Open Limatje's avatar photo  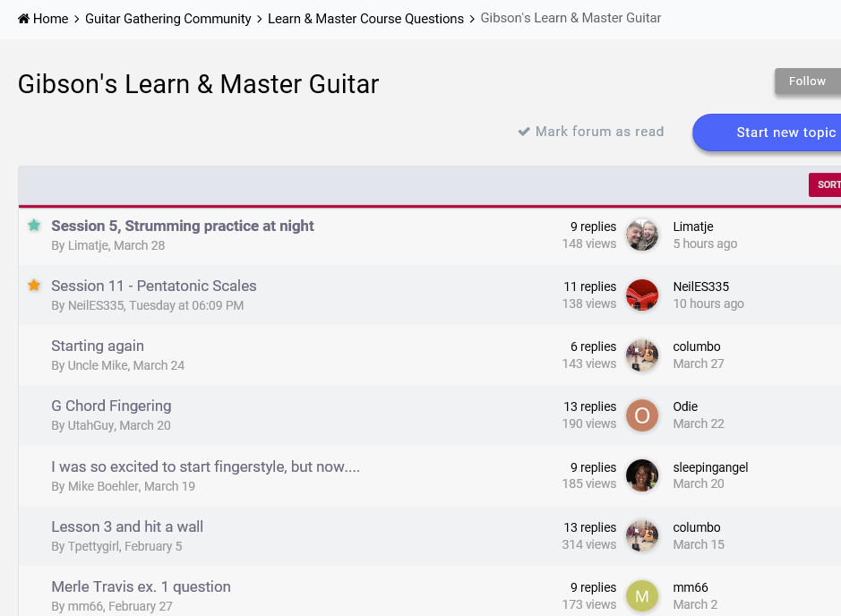coord(642,235)
